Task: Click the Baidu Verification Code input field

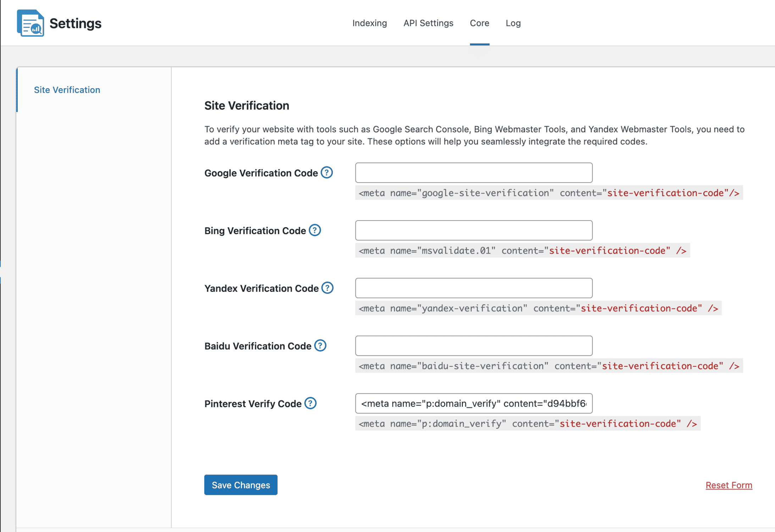Action: [474, 345]
